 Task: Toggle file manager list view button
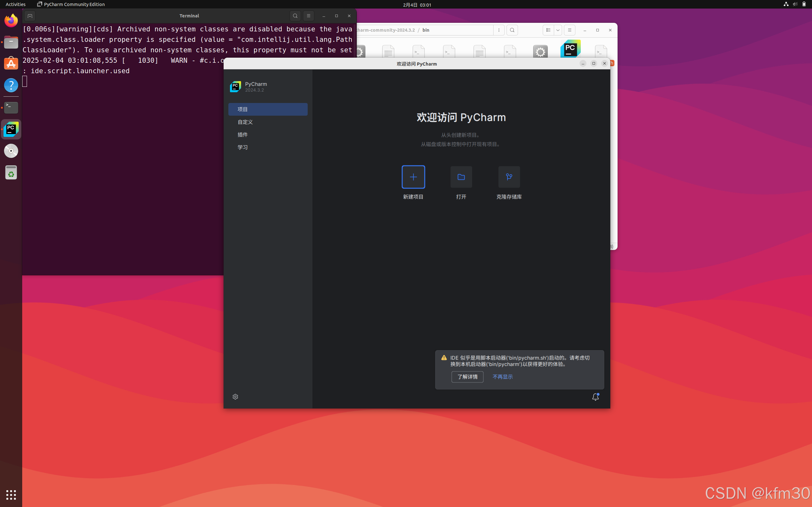[548, 30]
